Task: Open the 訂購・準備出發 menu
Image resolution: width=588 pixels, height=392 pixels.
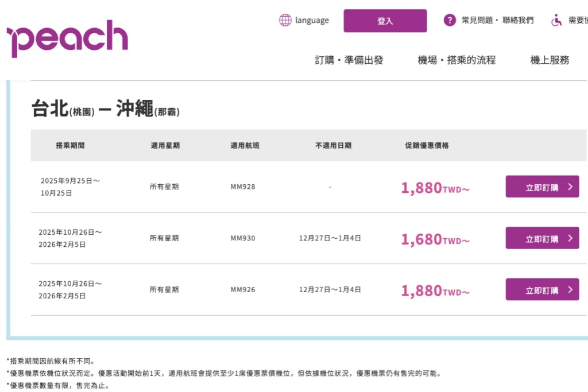Action: pyautogui.click(x=349, y=60)
